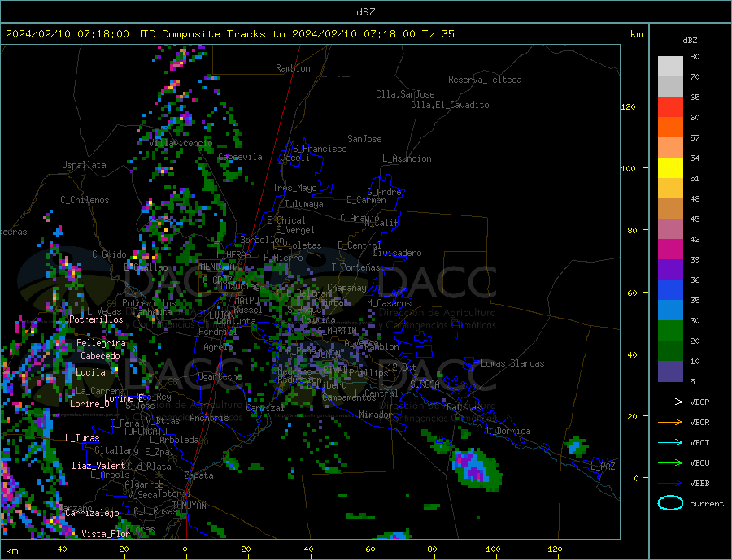Viewport: 732px width, 560px height.
Task: Click the 57 value on dBZ scale
Action: pos(695,137)
